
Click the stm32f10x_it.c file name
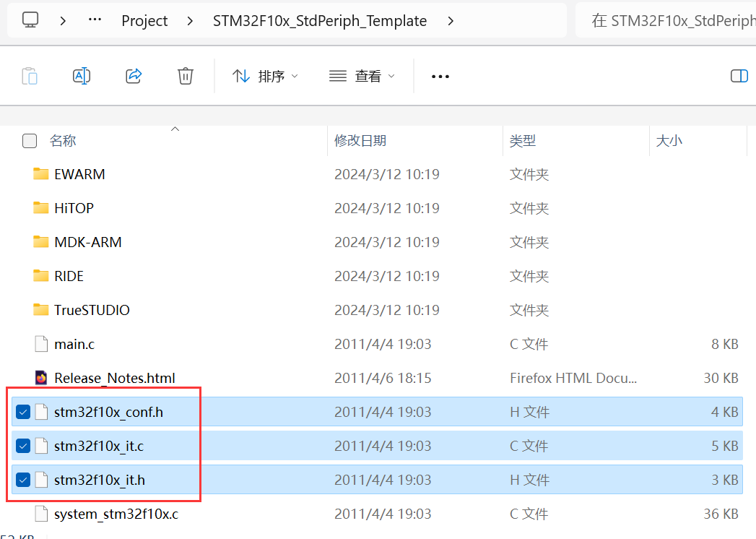coord(99,446)
